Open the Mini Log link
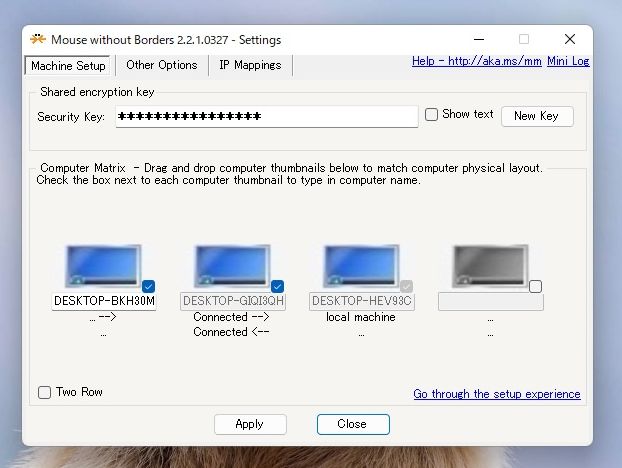Image resolution: width=622 pixels, height=468 pixels. (568, 61)
